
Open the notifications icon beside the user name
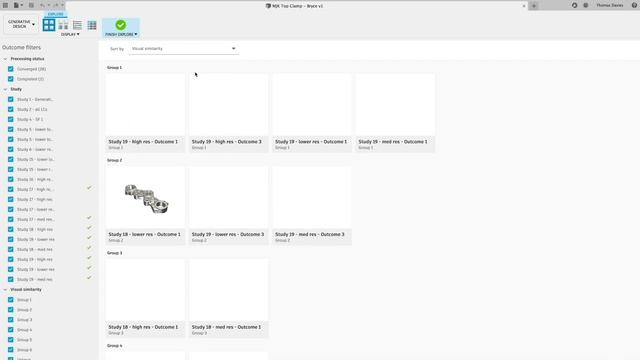coord(586,5)
